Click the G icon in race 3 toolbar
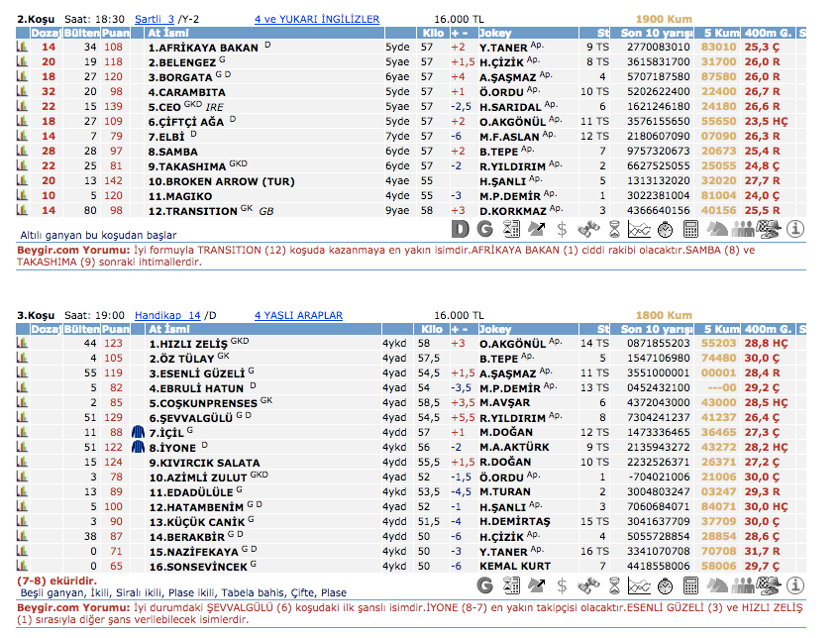 click(485, 585)
